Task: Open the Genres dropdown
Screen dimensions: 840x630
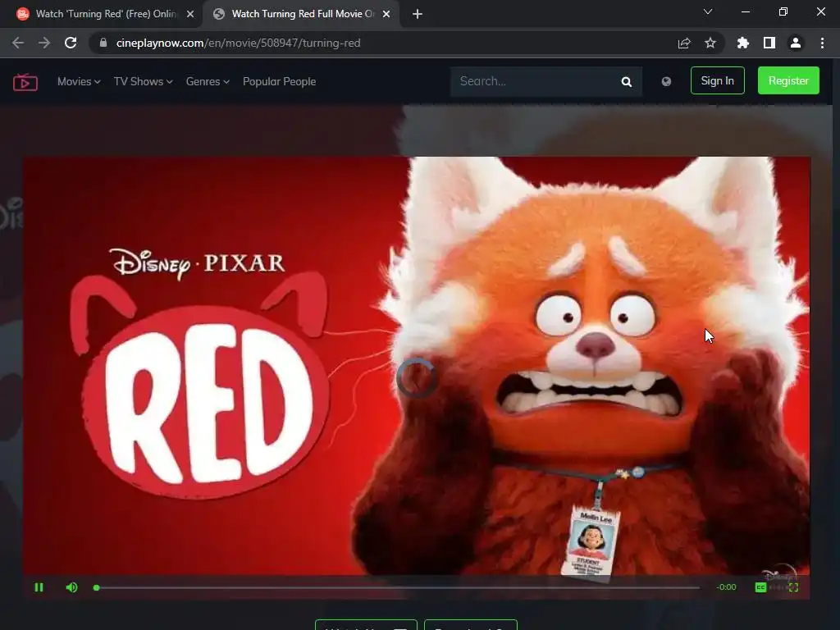Action: point(208,81)
